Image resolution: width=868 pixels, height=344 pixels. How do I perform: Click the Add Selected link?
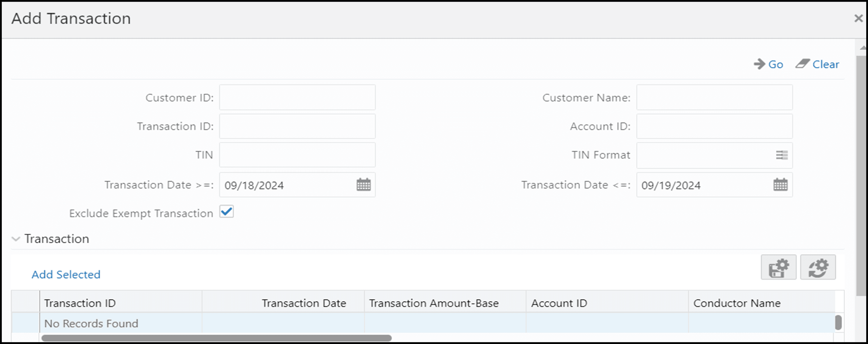(65, 275)
